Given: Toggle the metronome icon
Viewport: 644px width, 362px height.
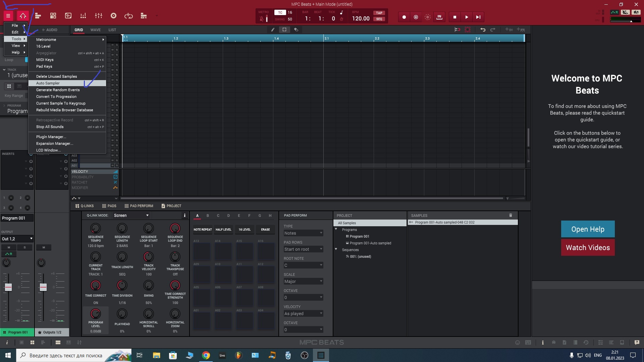Looking at the screenshot, I should [262, 19].
